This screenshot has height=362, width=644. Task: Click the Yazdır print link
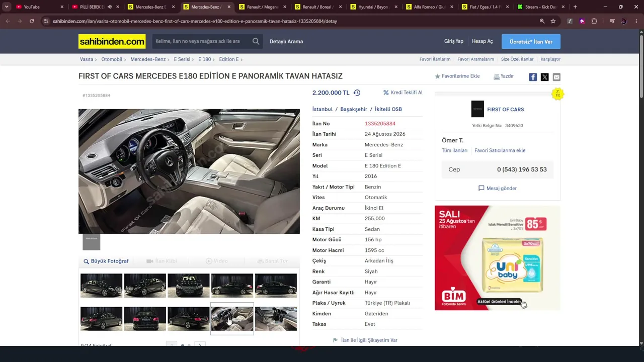(x=504, y=76)
